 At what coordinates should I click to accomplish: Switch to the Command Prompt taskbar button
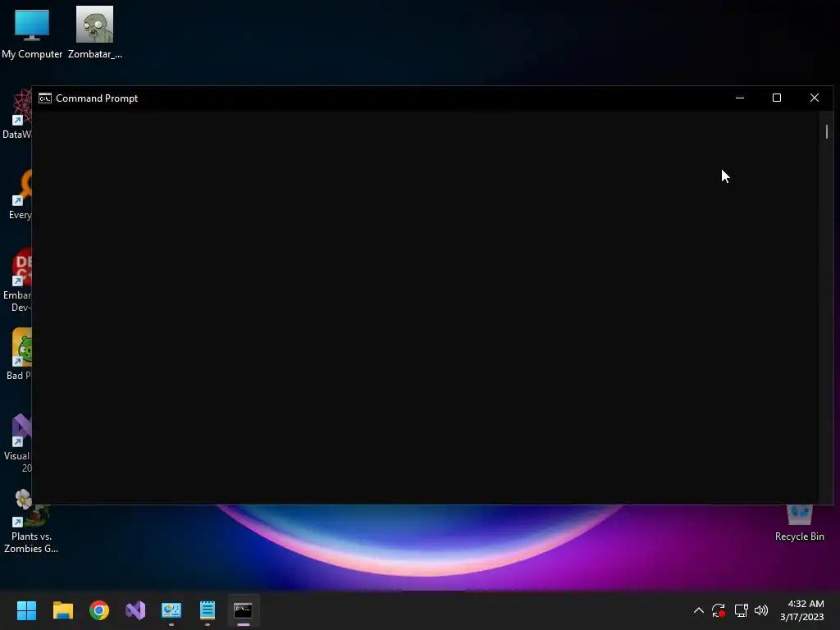(x=243, y=610)
